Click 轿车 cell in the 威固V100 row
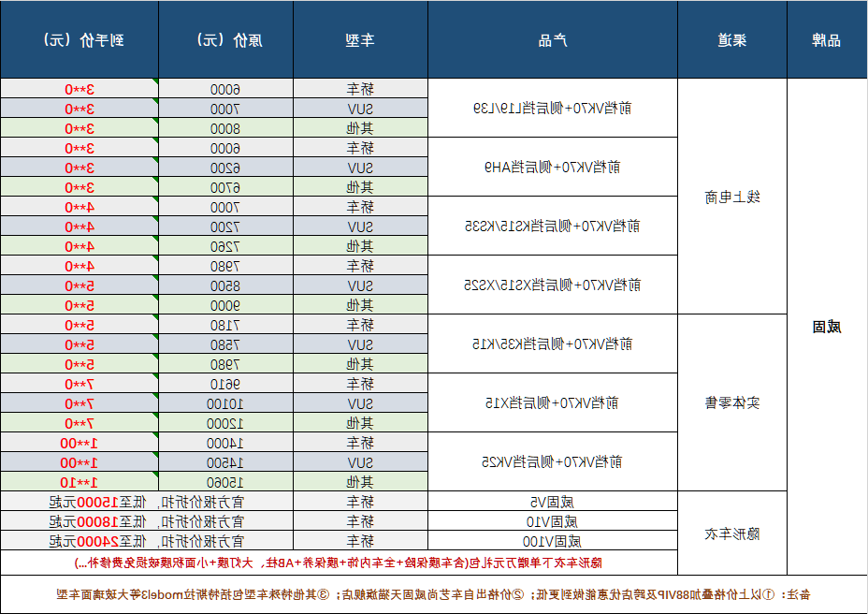 [x=360, y=541]
